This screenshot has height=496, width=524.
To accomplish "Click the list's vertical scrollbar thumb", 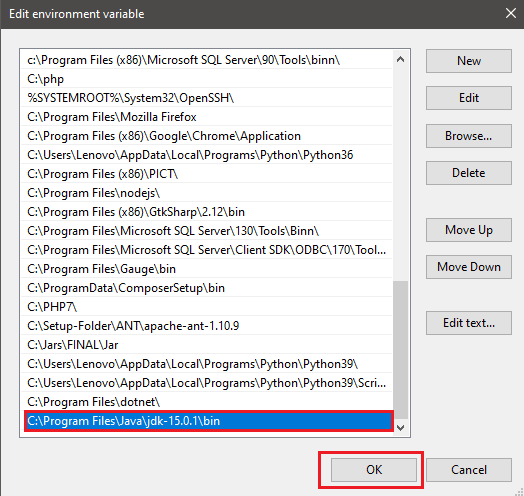I will (x=400, y=350).
